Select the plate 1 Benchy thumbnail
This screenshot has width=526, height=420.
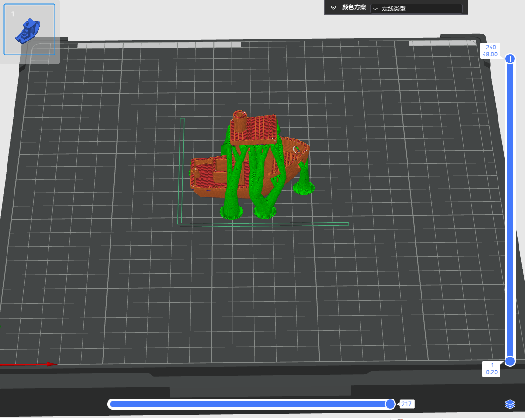click(x=29, y=29)
